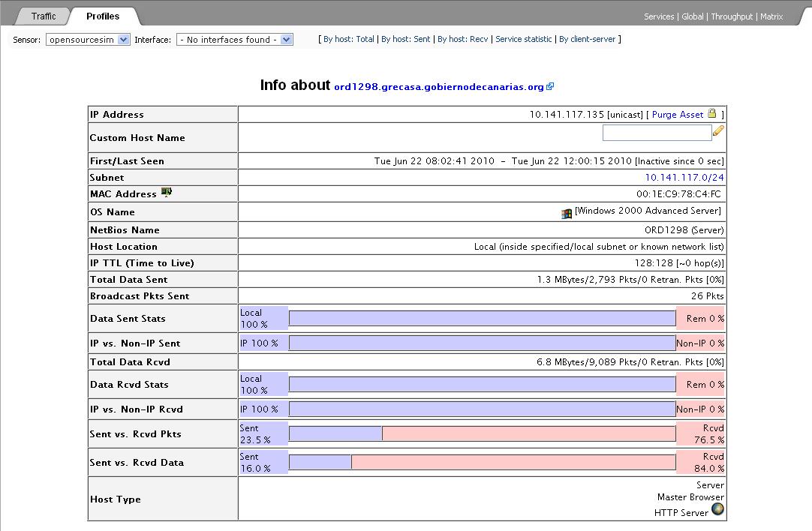Click the external link icon after the hostname

(x=550, y=87)
